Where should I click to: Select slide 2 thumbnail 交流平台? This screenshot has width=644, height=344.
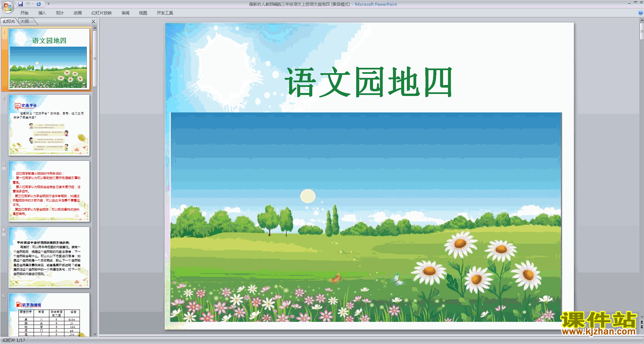[x=49, y=125]
